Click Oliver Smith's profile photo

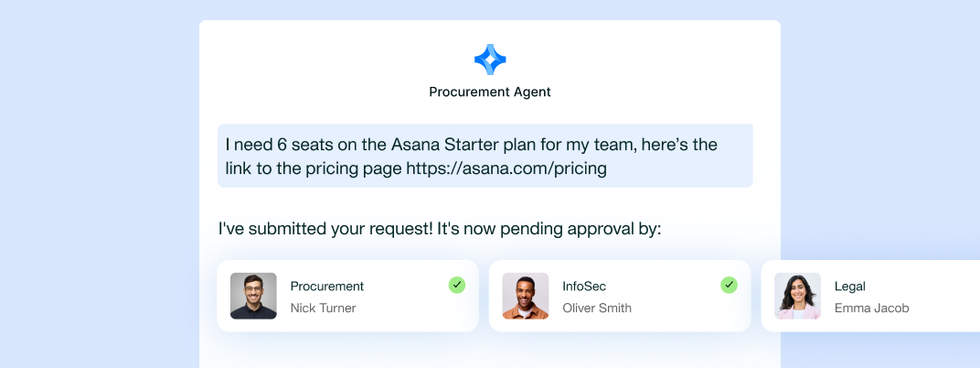click(x=526, y=296)
